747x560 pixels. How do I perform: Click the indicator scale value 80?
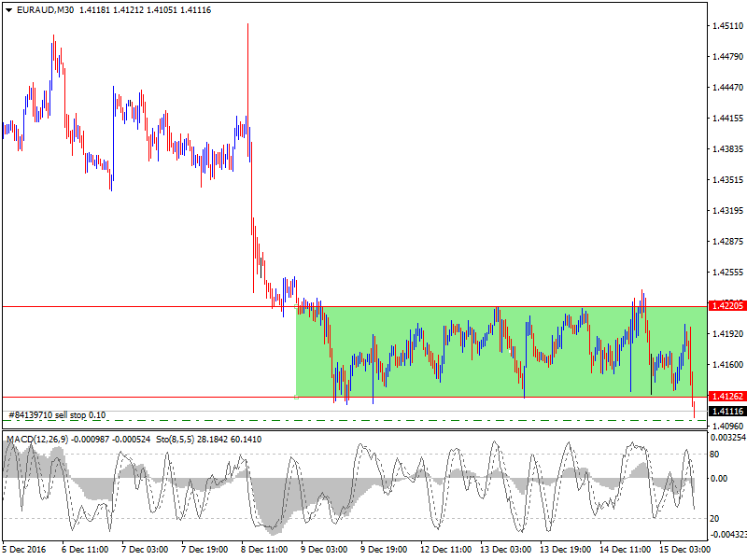[714, 455]
